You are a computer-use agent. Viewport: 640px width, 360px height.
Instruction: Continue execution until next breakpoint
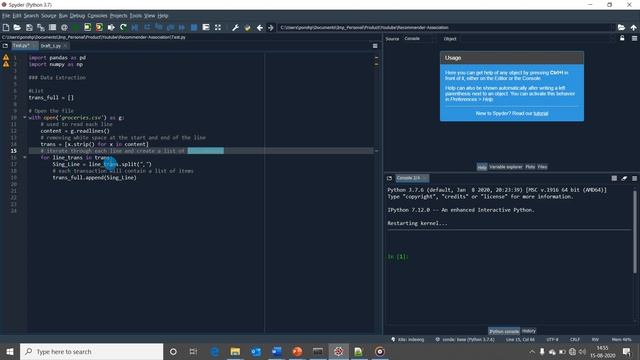pyautogui.click(x=182, y=27)
